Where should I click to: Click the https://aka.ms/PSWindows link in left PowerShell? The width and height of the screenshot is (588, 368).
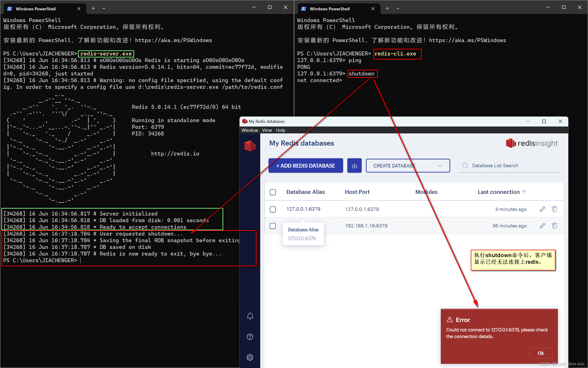[173, 40]
